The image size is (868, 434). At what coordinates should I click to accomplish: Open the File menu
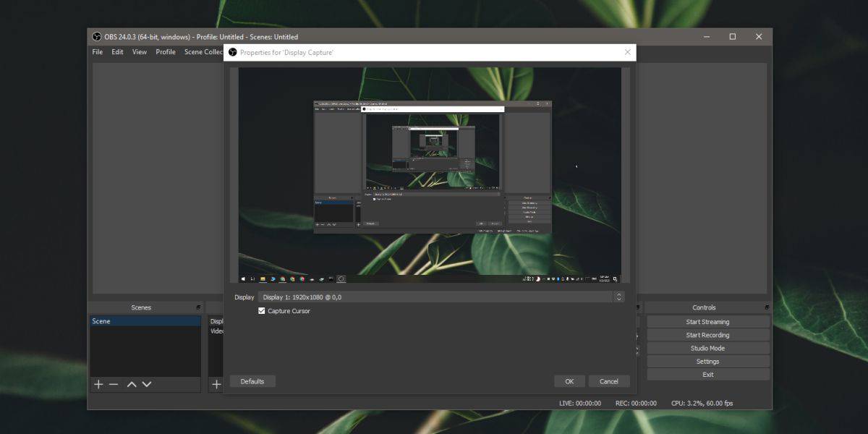[98, 52]
